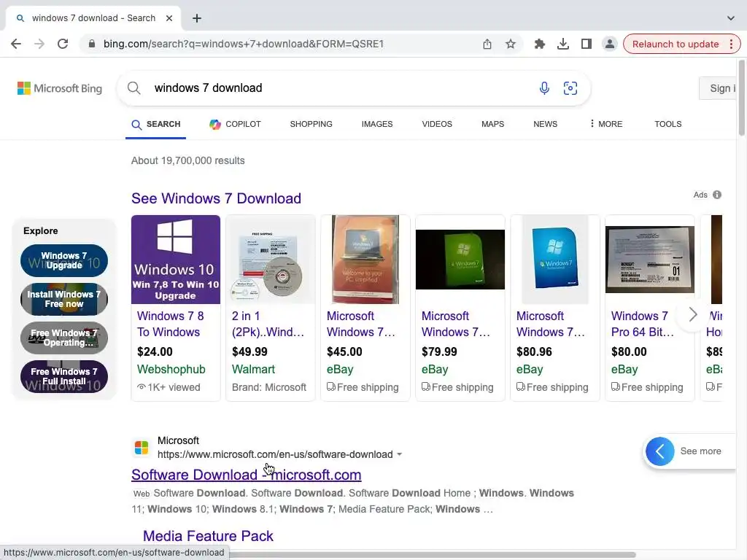Open the Chrome profile avatar
747x560 pixels.
609,44
